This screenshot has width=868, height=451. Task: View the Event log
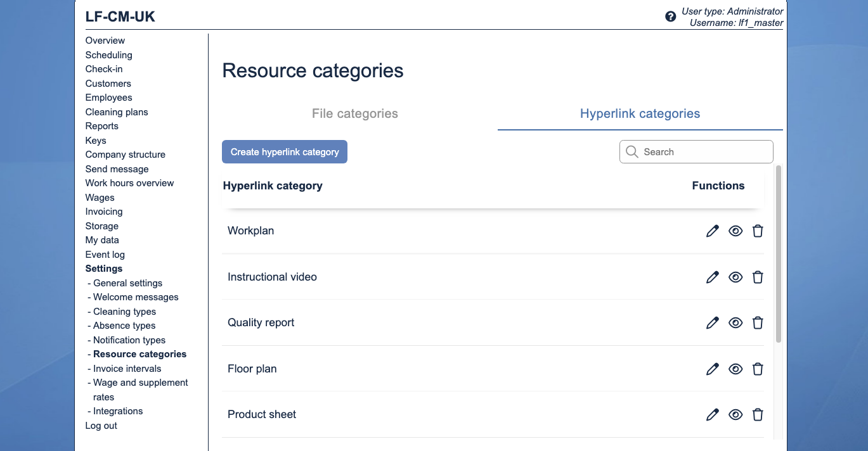(x=105, y=255)
